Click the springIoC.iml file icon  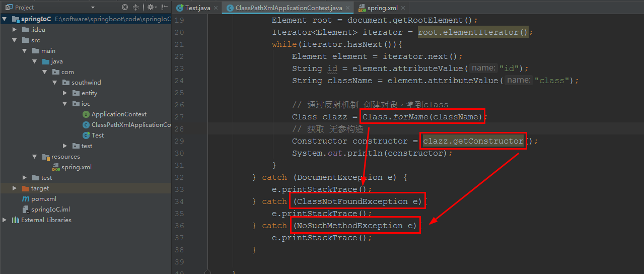[25, 210]
